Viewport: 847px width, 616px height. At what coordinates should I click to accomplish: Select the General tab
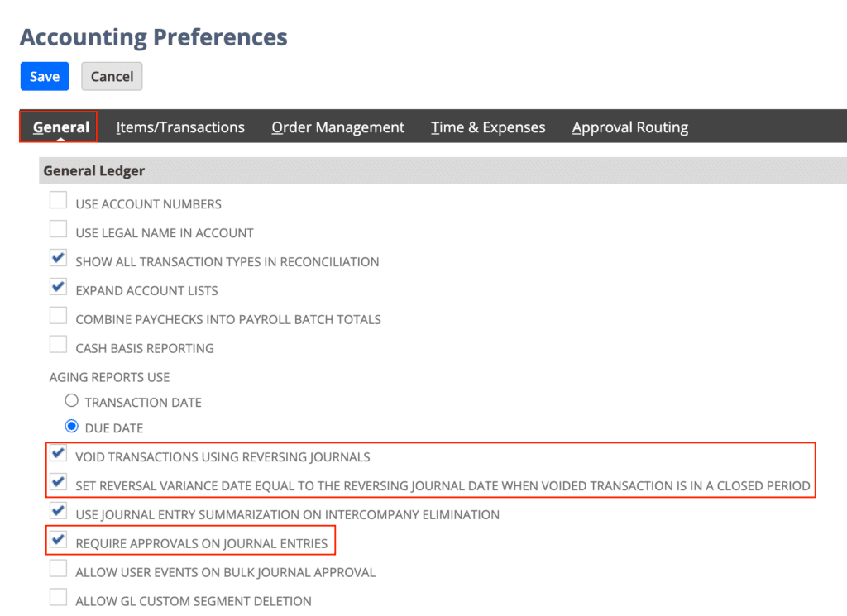click(x=61, y=127)
